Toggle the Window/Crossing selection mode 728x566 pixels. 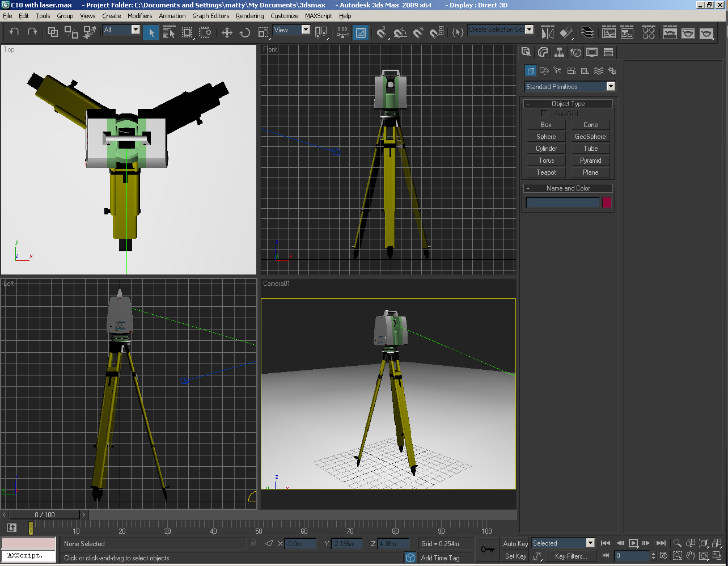tap(205, 32)
